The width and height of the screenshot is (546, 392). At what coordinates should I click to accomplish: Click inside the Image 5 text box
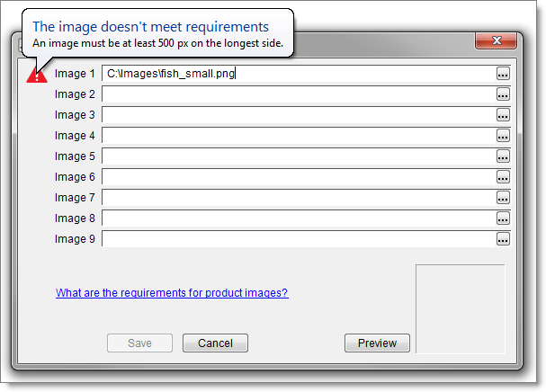(297, 156)
